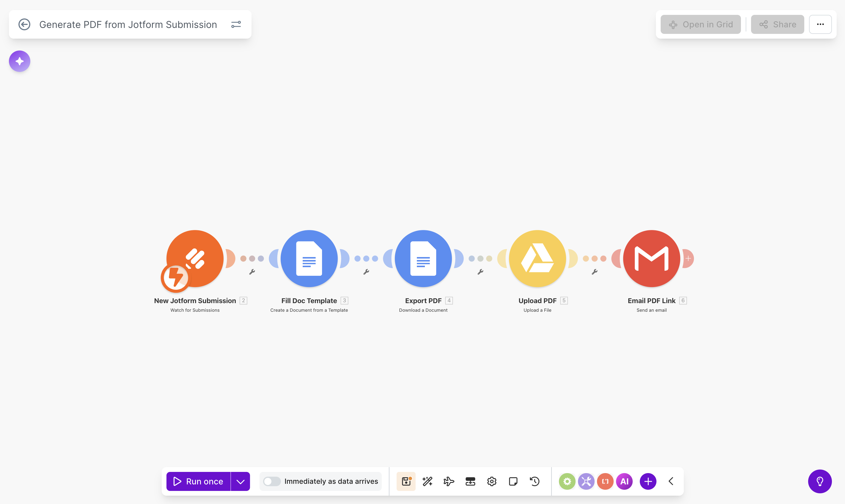This screenshot has width=845, height=504.
Task: Toggle Immediately as data arrives scheduling
Action: [272, 481]
